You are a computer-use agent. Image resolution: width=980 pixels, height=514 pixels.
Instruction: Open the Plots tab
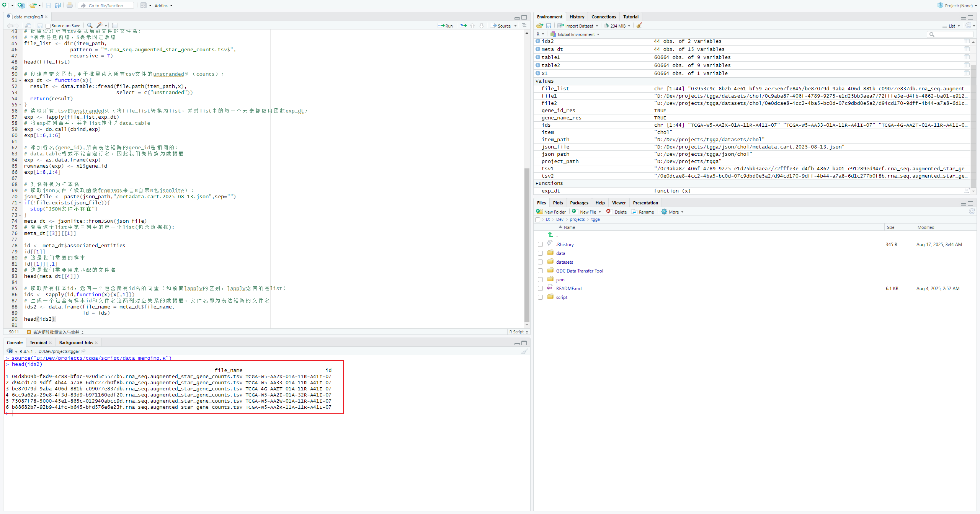pos(558,203)
